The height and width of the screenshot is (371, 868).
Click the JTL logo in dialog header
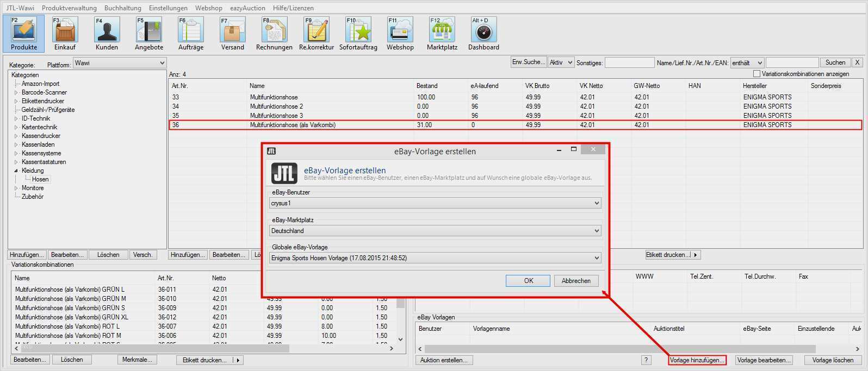coord(284,173)
